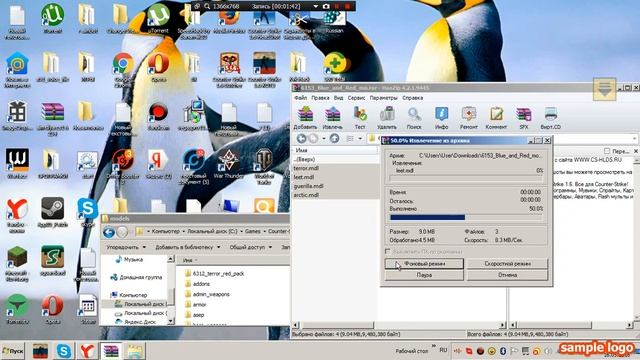The image size is (640, 360).
Task: Open Yandex browser from the taskbar
Action: [87, 351]
